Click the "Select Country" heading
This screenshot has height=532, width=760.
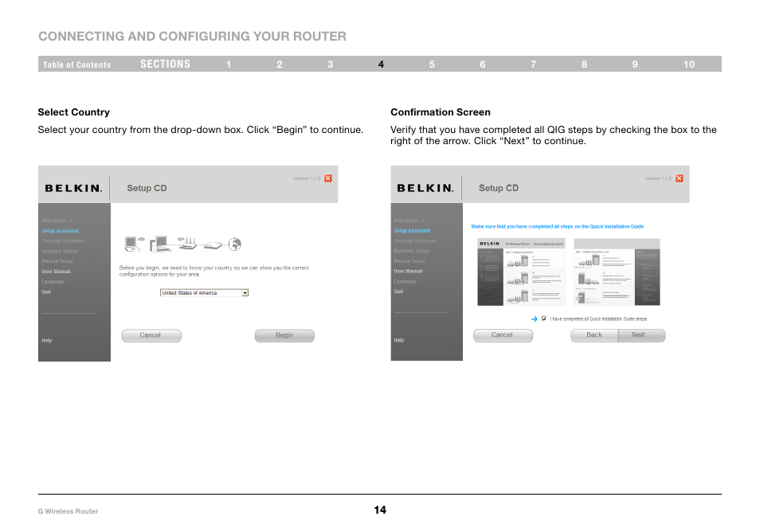[73, 112]
